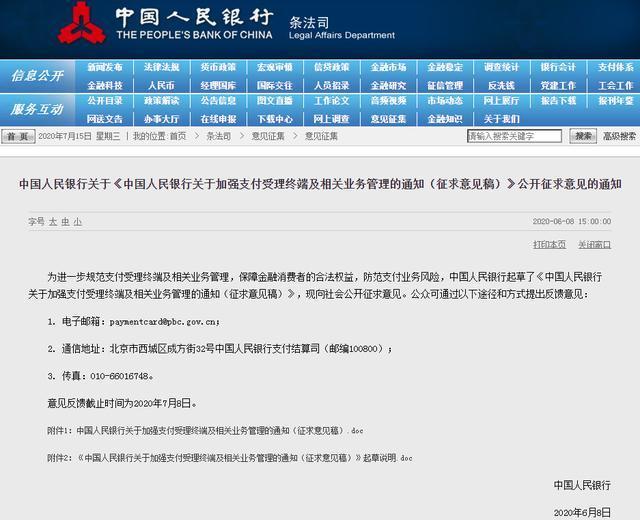Open the 关于我们 about page

pyautogui.click(x=501, y=119)
